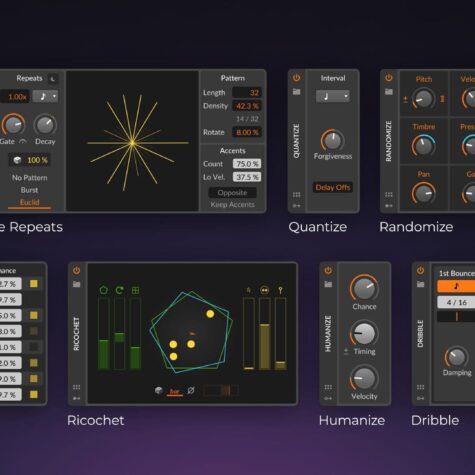The width and height of the screenshot is (475, 475).
Task: Click the Ricochet modulator icon below the grid
Action: point(76,398)
